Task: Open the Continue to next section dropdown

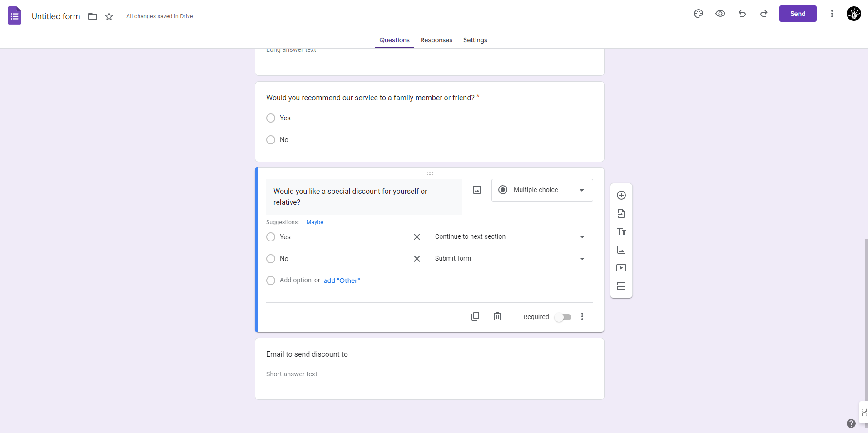Action: [510, 237]
